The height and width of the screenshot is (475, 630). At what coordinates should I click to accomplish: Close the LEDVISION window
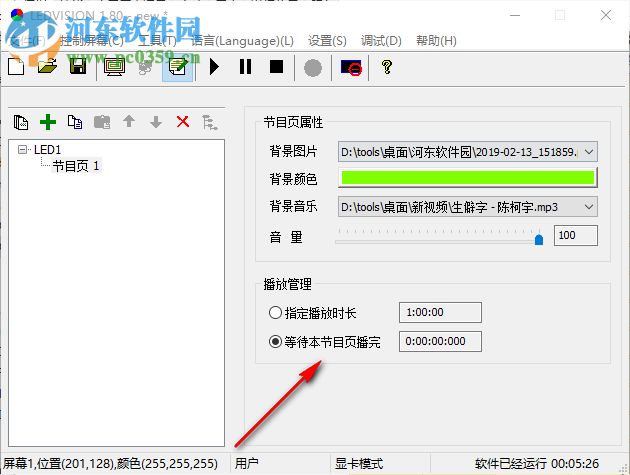pos(606,16)
